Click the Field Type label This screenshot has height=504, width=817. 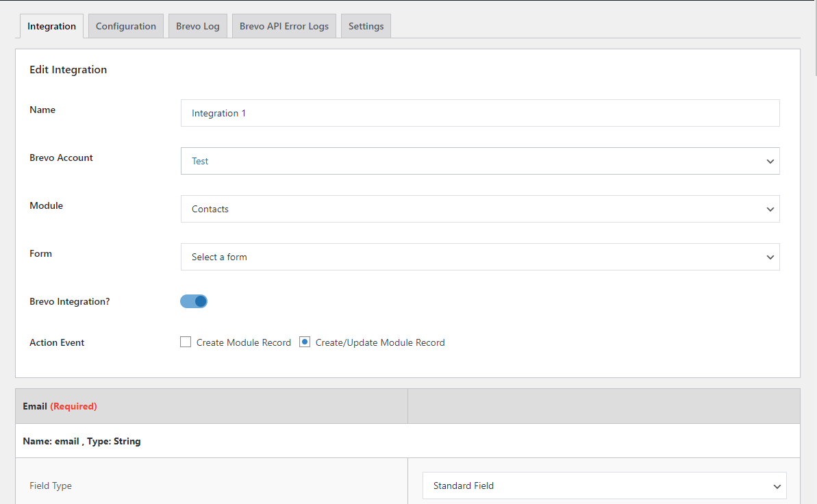tap(51, 486)
